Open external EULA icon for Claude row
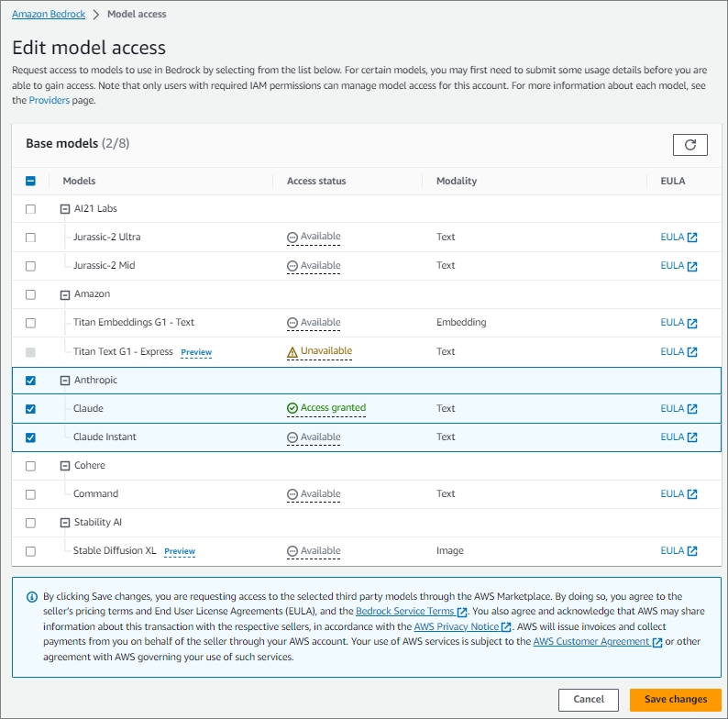The height and width of the screenshot is (719, 728). coord(692,409)
